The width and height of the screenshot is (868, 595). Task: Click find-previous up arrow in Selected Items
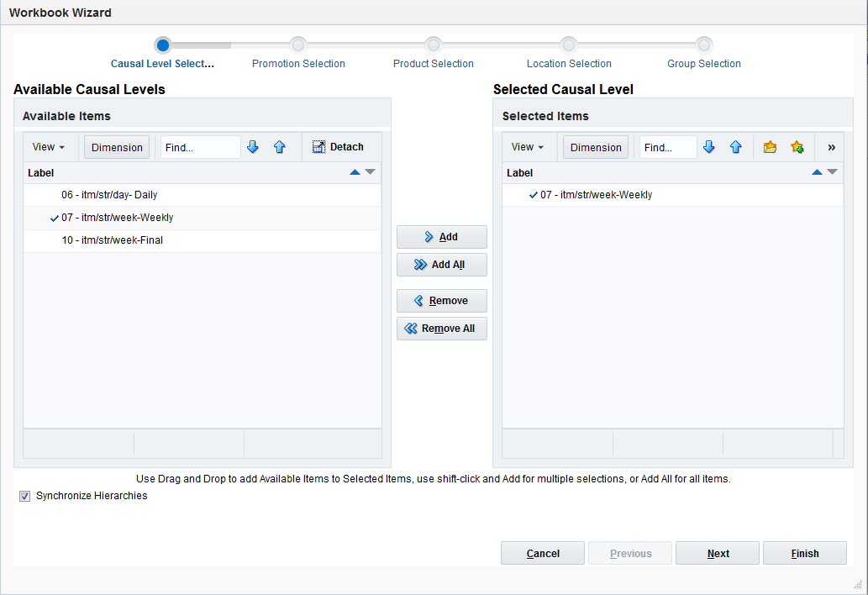[x=736, y=147]
